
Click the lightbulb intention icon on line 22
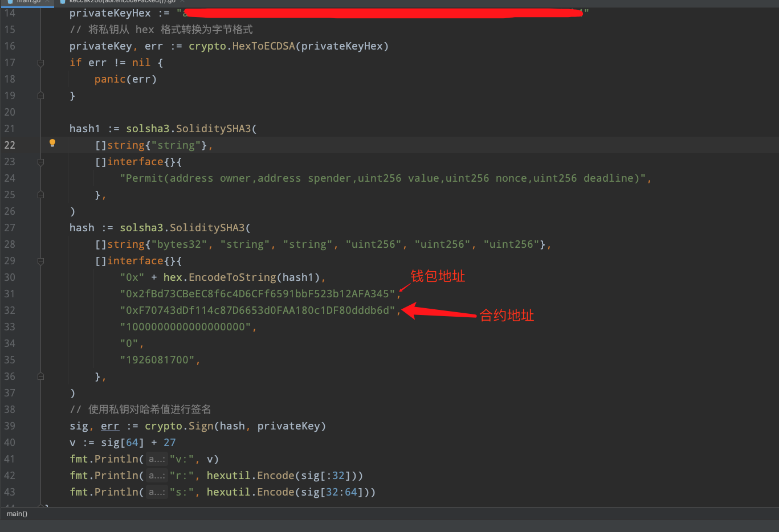pyautogui.click(x=52, y=144)
